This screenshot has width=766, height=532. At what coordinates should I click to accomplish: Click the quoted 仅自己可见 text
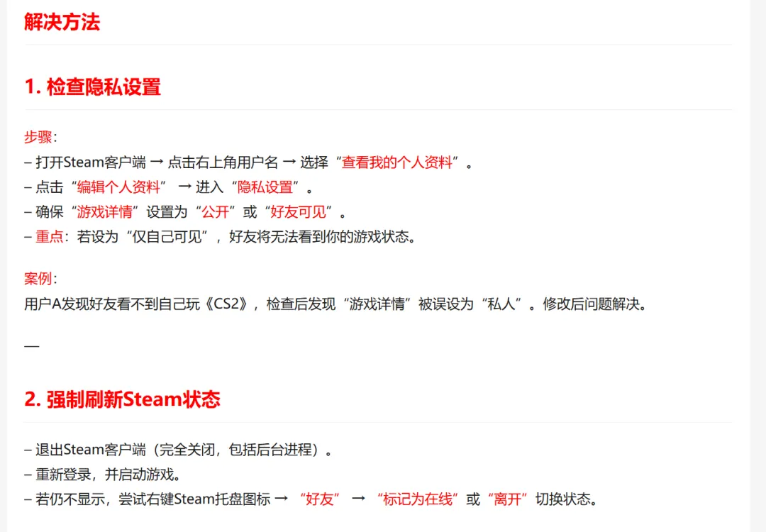[x=167, y=237]
